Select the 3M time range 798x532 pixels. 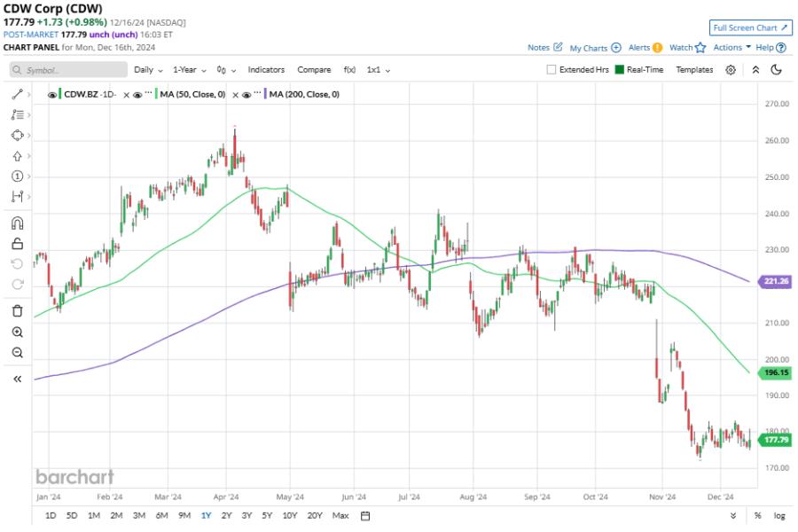point(139,516)
